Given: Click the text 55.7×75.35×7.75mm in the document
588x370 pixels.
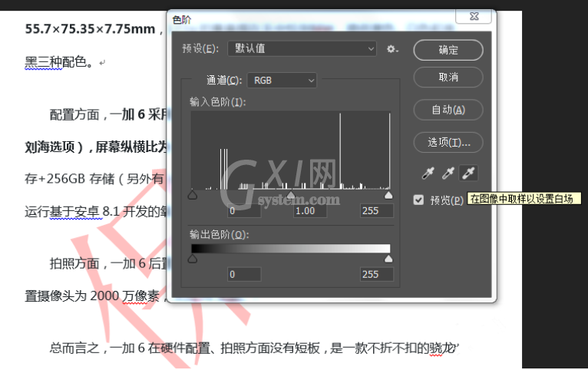Looking at the screenshot, I should click(x=90, y=29).
